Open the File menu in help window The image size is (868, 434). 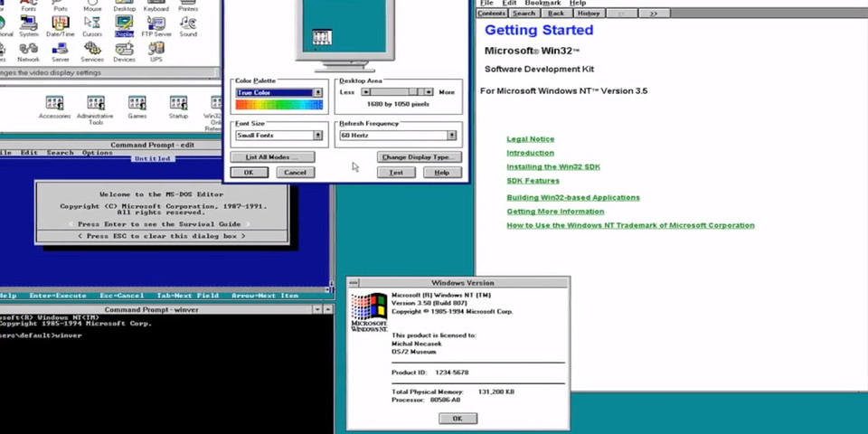tap(486, 4)
